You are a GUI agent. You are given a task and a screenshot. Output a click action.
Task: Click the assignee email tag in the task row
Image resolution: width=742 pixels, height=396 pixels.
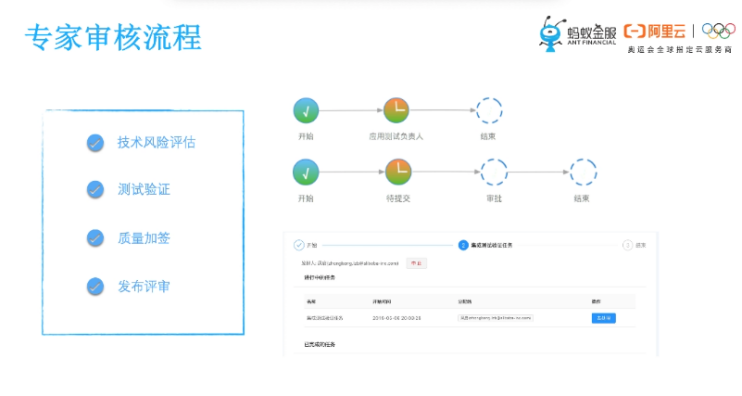point(495,318)
